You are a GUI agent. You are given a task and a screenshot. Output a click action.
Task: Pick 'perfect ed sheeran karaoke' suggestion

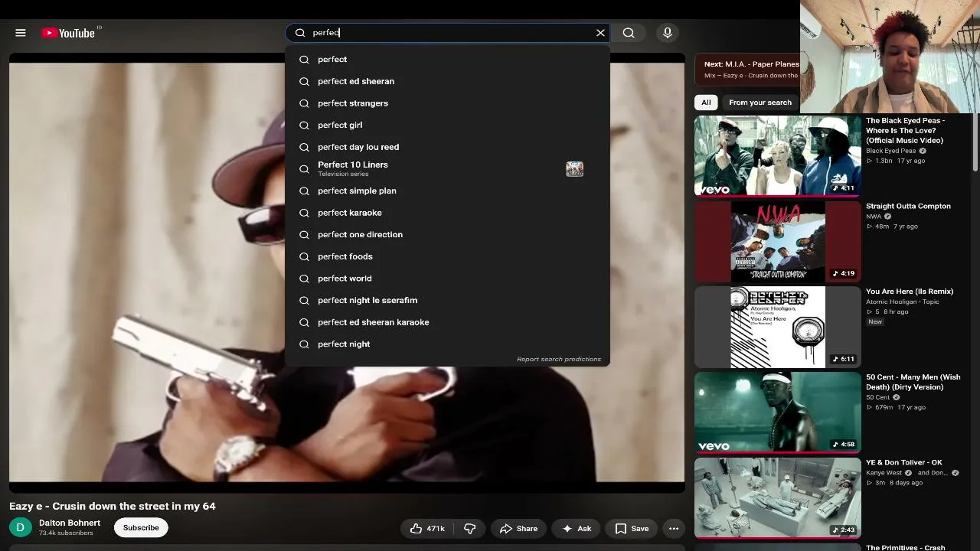tap(447, 322)
